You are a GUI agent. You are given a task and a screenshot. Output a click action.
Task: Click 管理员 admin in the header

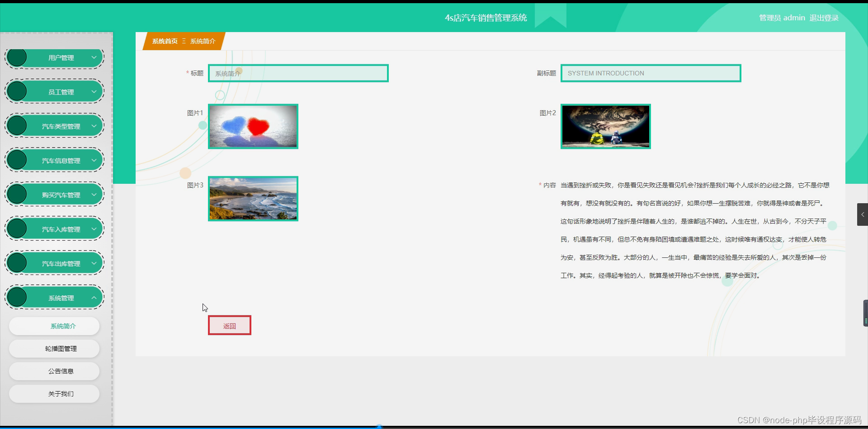coord(782,18)
